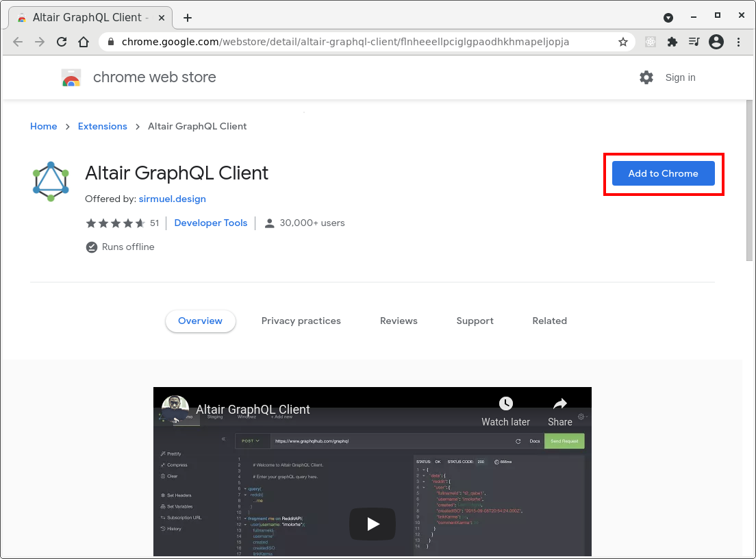Viewport: 756px width, 559px height.
Task: Open the Related tab
Action: pyautogui.click(x=549, y=321)
